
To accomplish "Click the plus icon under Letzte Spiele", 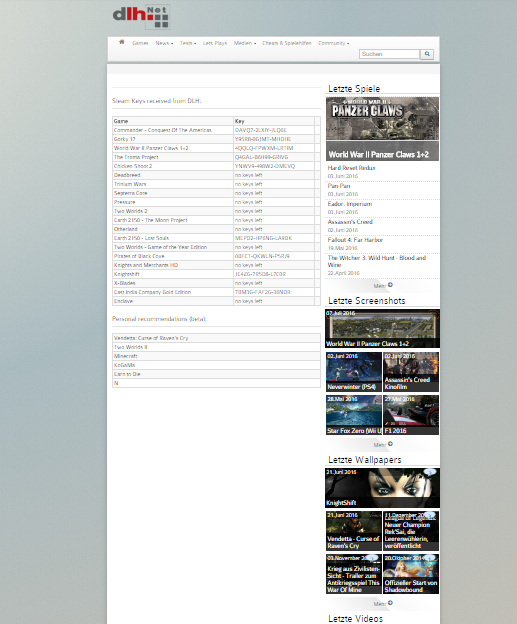I will 390,285.
